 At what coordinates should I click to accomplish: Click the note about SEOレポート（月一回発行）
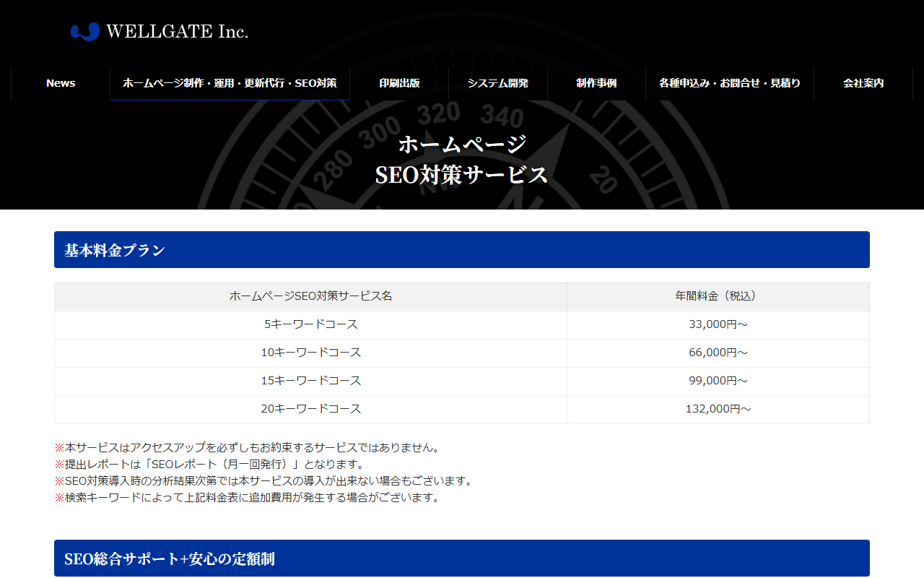tap(209, 464)
